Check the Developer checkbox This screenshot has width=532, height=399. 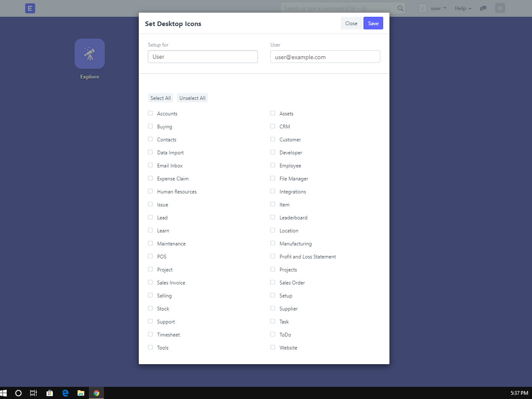[x=273, y=152]
